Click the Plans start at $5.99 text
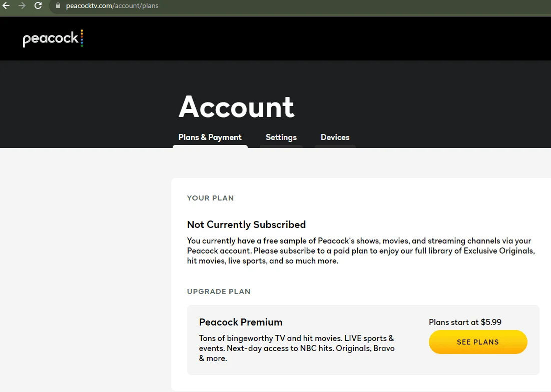Screen dimensions: 551x392 point(465,322)
